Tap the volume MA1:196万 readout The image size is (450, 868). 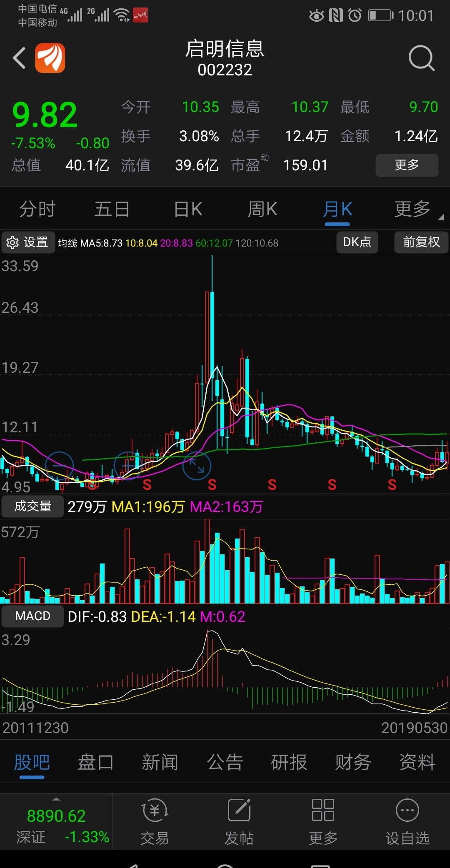coord(148,507)
